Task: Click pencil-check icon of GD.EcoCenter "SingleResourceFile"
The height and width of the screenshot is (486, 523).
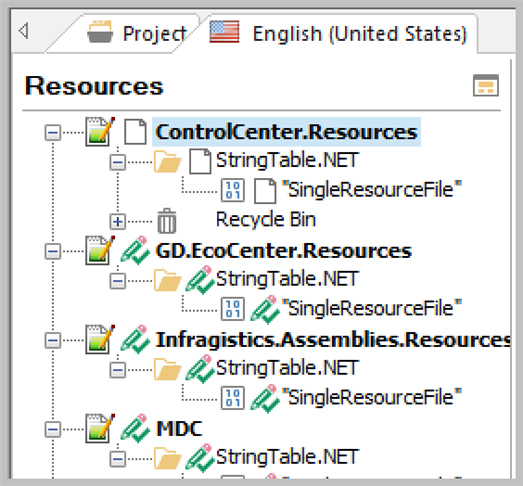Action: tap(265, 310)
